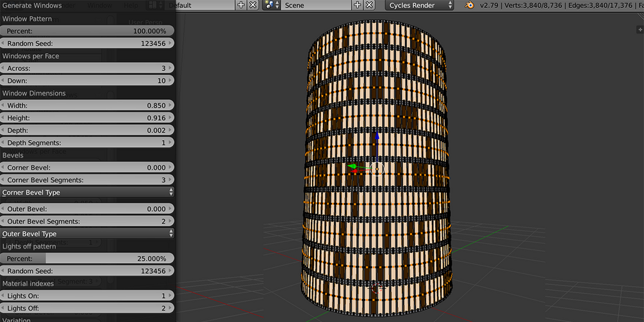644x322 pixels.
Task: Open the dimmed Window menu in the header
Action: (x=100, y=5)
